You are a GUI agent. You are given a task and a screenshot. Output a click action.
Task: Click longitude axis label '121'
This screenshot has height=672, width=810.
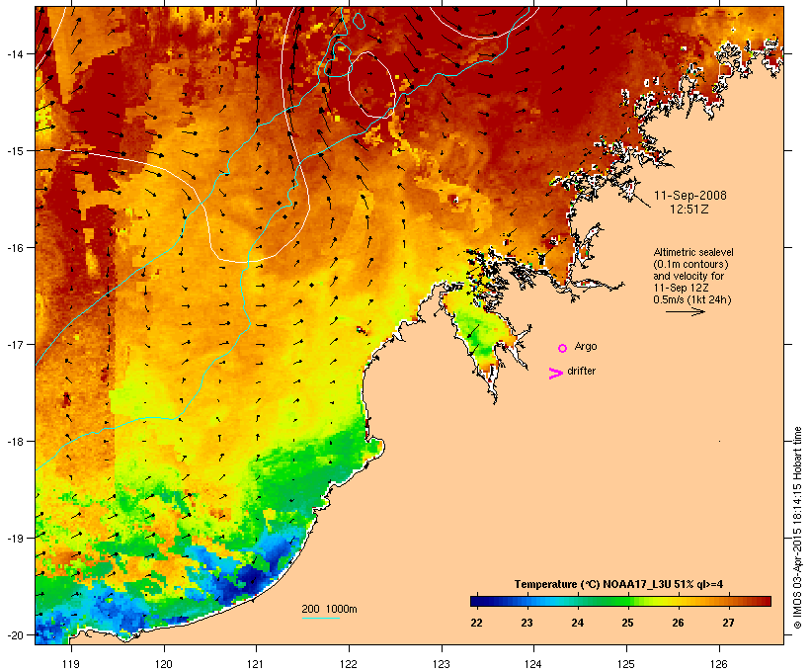pos(256,664)
